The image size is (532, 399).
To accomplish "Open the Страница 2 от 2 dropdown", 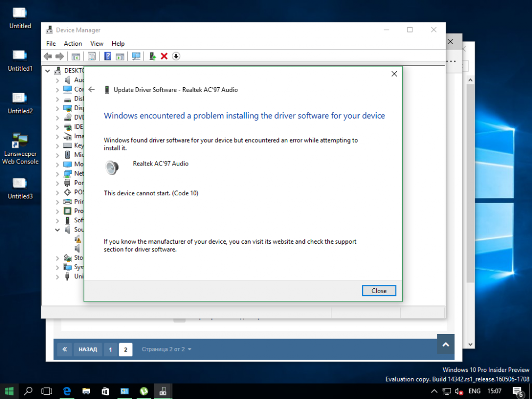I will coord(167,349).
